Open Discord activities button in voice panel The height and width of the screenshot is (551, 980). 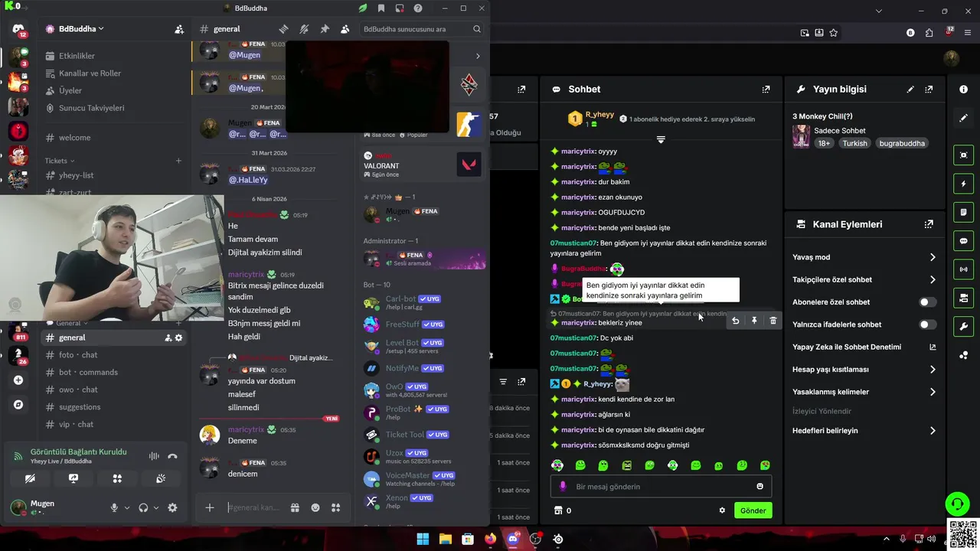[x=117, y=478]
